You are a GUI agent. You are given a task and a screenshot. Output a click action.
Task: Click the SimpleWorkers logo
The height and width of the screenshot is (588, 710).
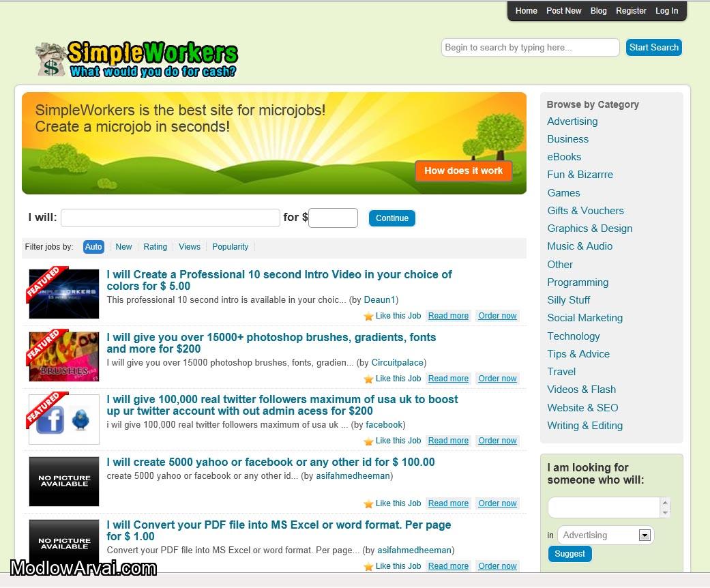(x=136, y=59)
